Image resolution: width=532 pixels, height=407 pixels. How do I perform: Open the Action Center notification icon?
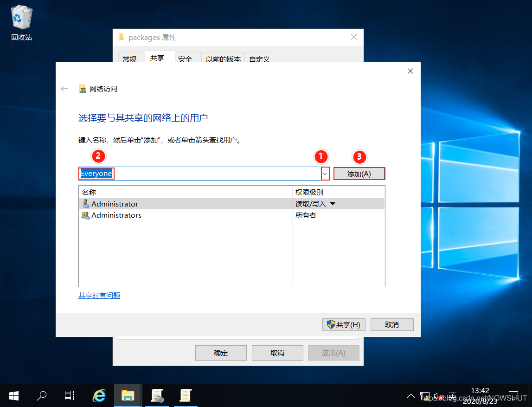click(513, 396)
